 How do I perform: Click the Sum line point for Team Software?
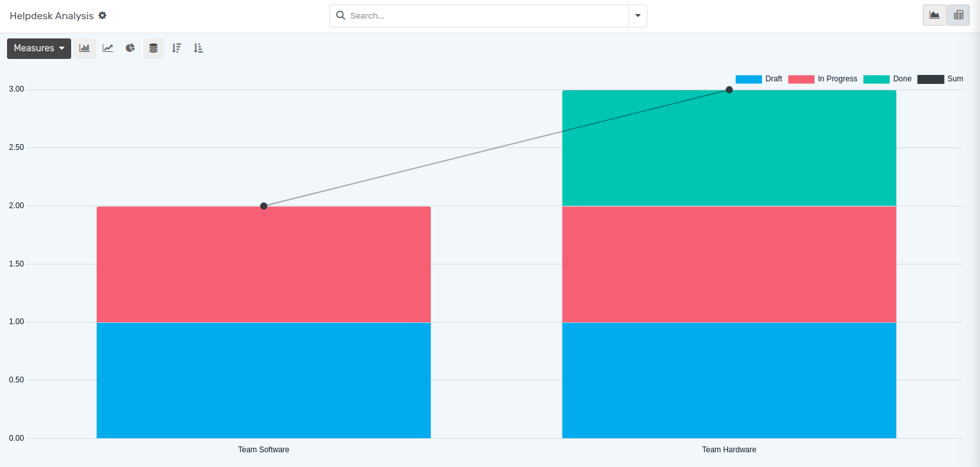click(263, 206)
